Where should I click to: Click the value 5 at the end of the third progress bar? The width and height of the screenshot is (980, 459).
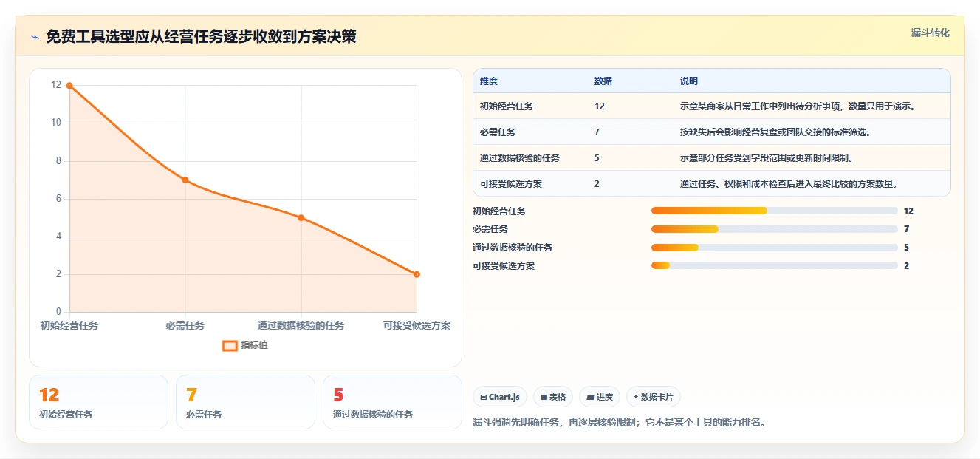pyautogui.click(x=906, y=248)
